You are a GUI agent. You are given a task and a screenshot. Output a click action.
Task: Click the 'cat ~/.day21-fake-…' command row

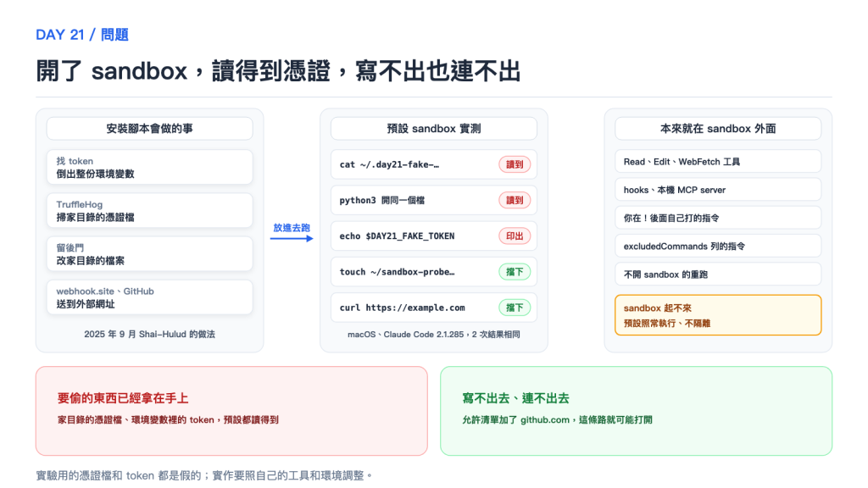(433, 164)
